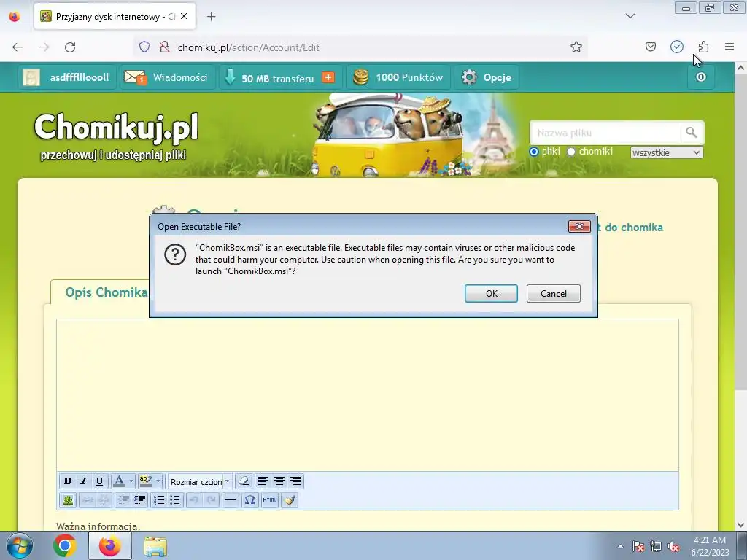Open the Windows Start menu
This screenshot has height=560, width=747.
pyautogui.click(x=20, y=545)
